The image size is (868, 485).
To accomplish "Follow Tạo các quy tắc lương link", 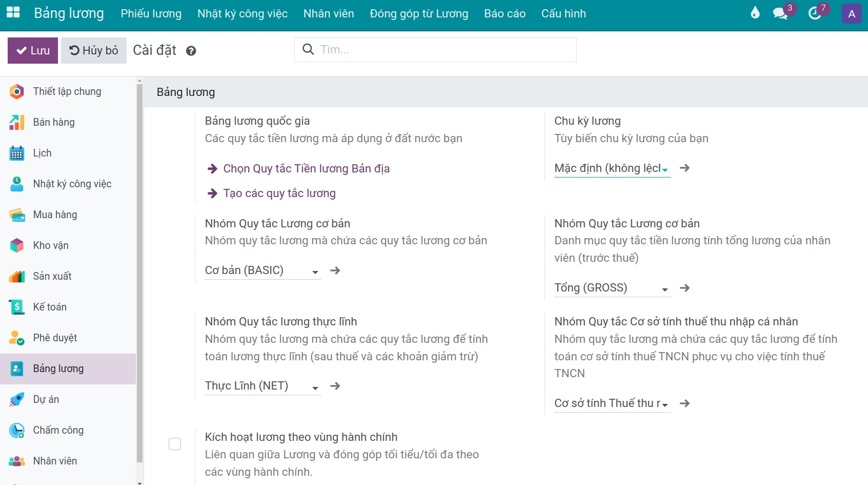I will tap(279, 193).
